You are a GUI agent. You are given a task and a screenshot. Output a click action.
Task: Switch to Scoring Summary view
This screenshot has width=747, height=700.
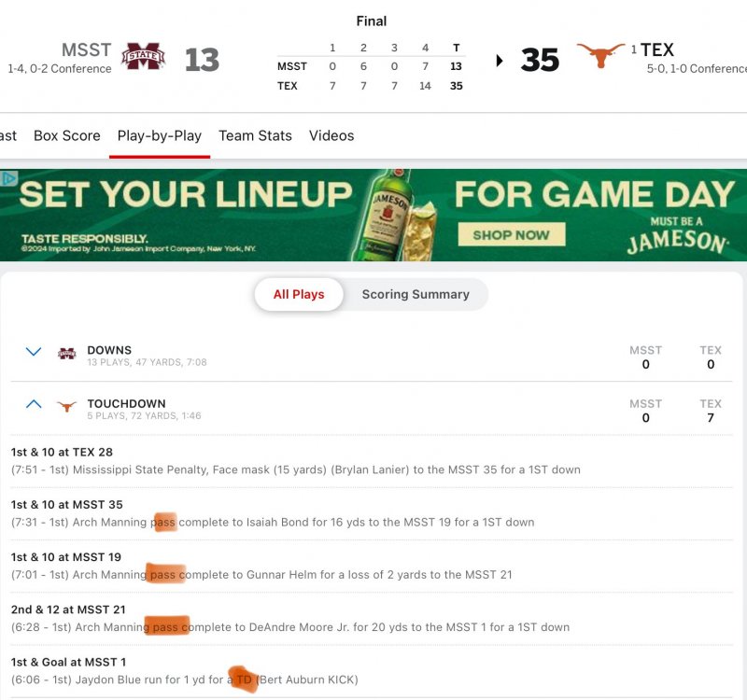click(416, 294)
